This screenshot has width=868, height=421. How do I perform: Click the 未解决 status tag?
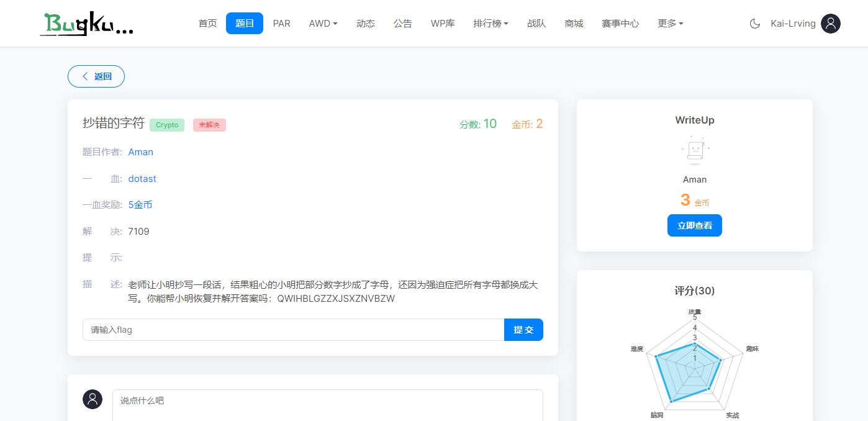[209, 125]
